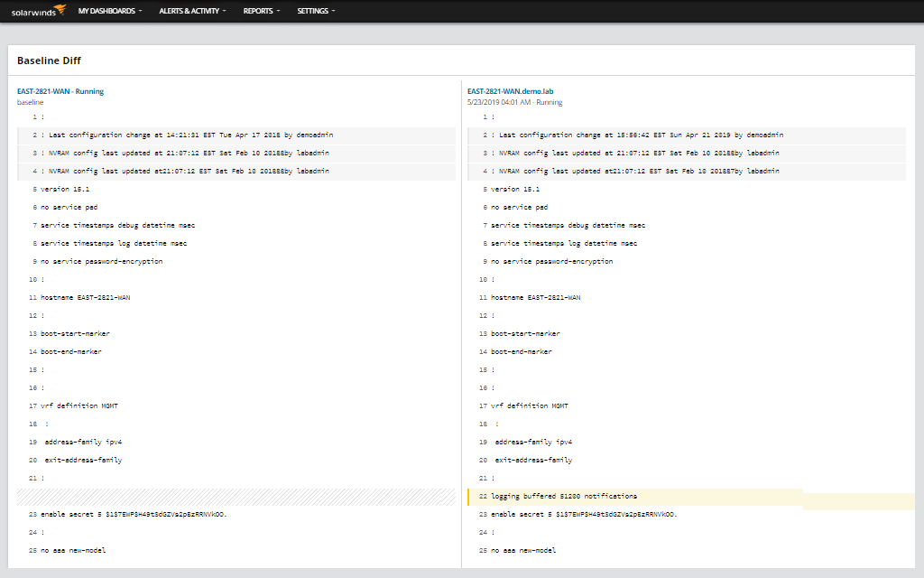
Task: Click the Baseline Diff page title
Action: tap(48, 61)
